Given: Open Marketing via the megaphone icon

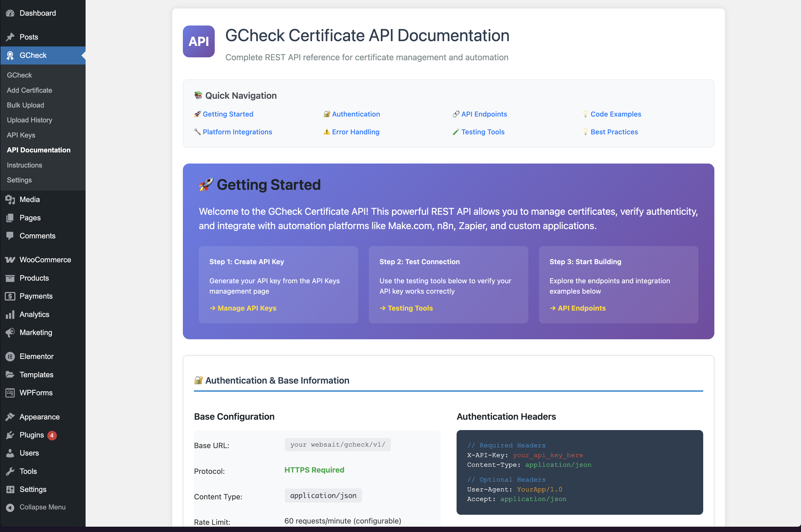Looking at the screenshot, I should coord(10,332).
